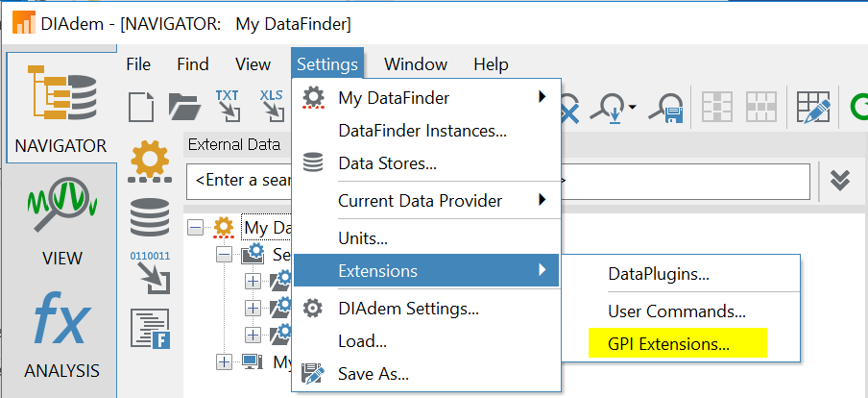Open DataPlugins... from Extensions submenu
Screen dimensions: 868x398
(681, 273)
